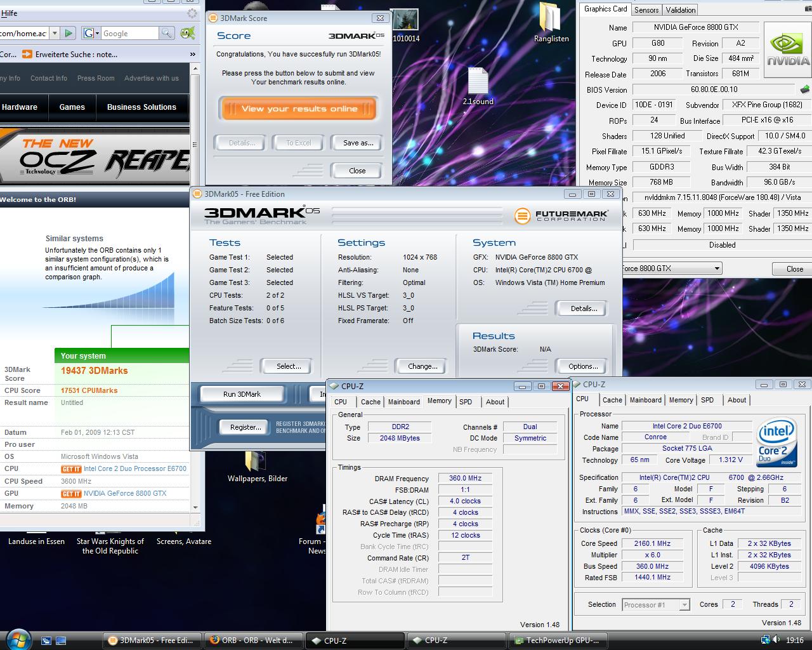Image resolution: width=812 pixels, height=650 pixels.
Task: Click the BIOS version save icon in GPU-Z
Action: tap(804, 90)
